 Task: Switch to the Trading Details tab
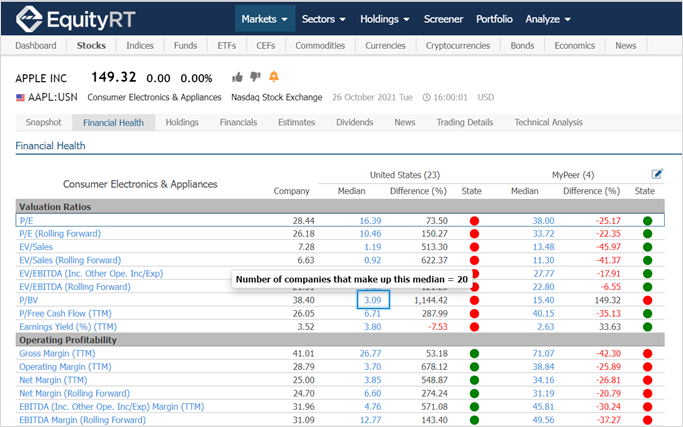click(465, 122)
